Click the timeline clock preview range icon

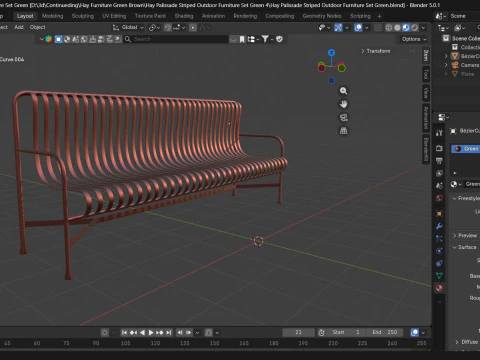(321, 332)
